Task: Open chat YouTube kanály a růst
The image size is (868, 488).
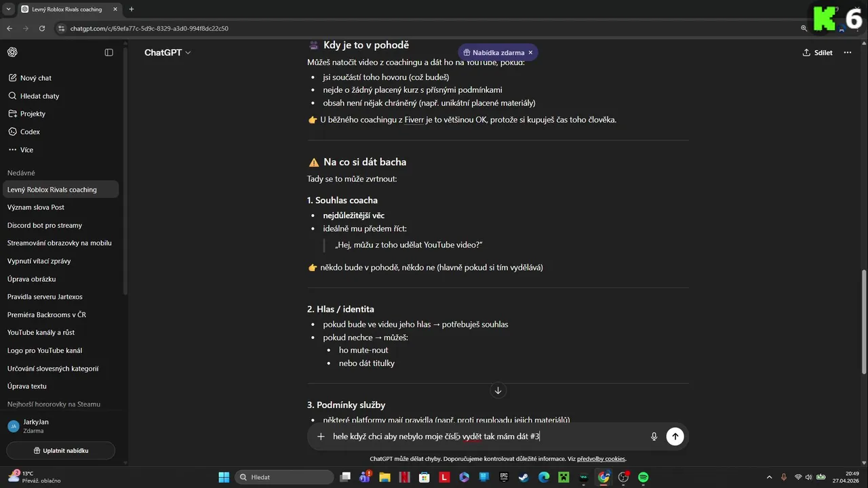Action: [x=61, y=333]
